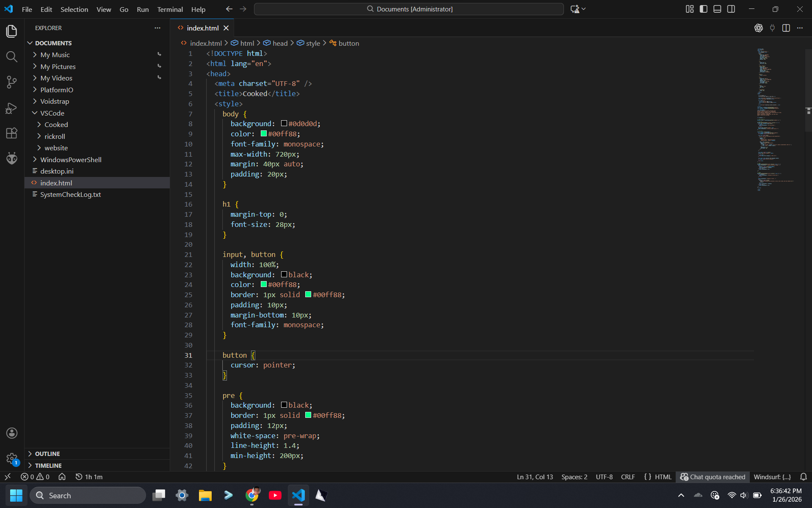Open the Search view in activity bar

(x=12, y=57)
